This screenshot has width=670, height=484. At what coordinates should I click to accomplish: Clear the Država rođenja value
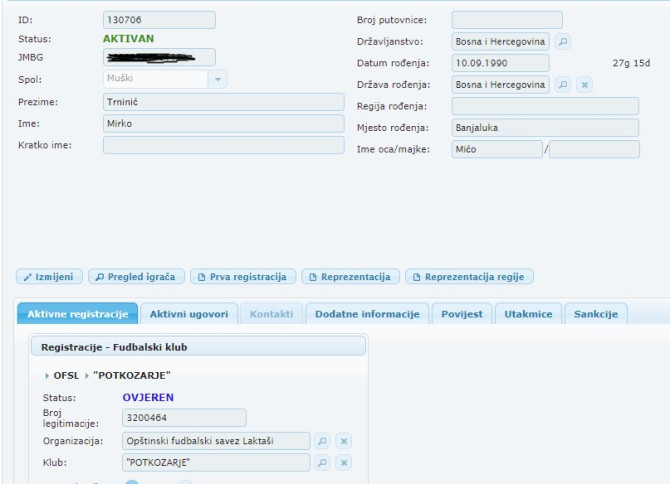(585, 84)
